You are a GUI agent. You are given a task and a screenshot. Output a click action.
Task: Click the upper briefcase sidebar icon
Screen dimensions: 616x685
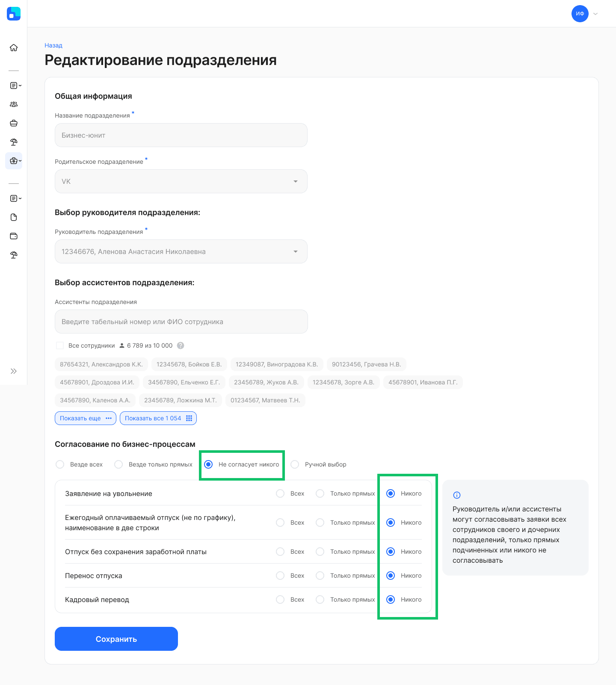pos(14,123)
